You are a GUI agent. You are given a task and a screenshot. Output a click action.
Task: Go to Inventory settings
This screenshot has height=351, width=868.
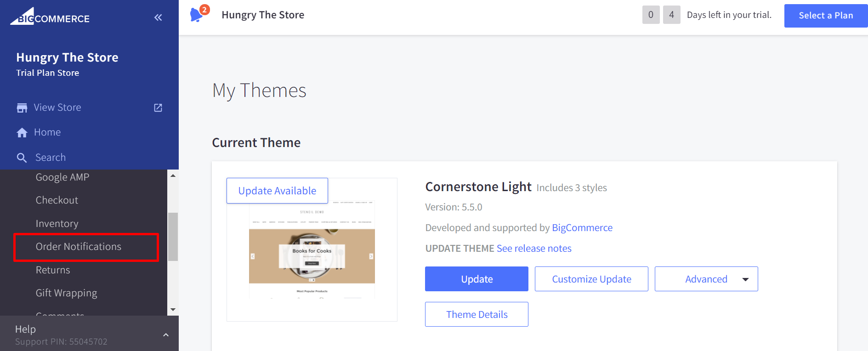pyautogui.click(x=57, y=224)
